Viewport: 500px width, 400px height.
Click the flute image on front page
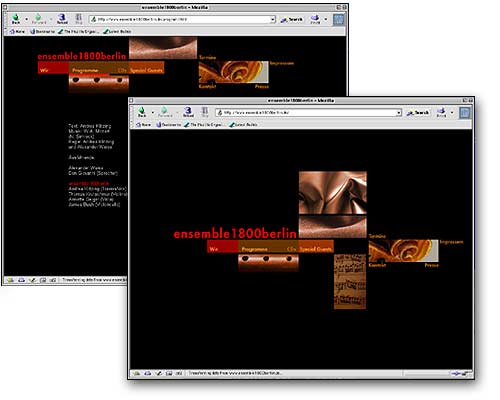[268, 262]
